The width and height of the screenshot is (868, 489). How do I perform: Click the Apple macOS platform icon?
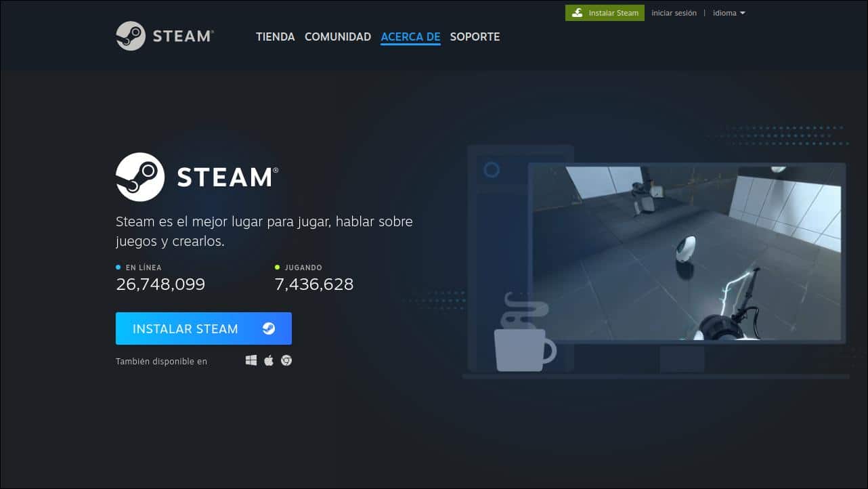coord(269,360)
